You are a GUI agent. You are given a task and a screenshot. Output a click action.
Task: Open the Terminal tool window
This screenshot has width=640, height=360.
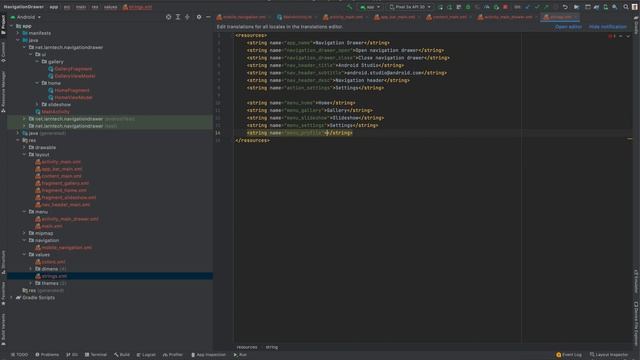point(96,355)
